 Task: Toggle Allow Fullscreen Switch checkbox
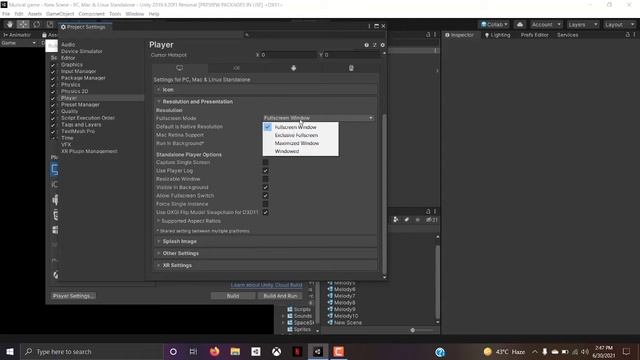(x=265, y=196)
